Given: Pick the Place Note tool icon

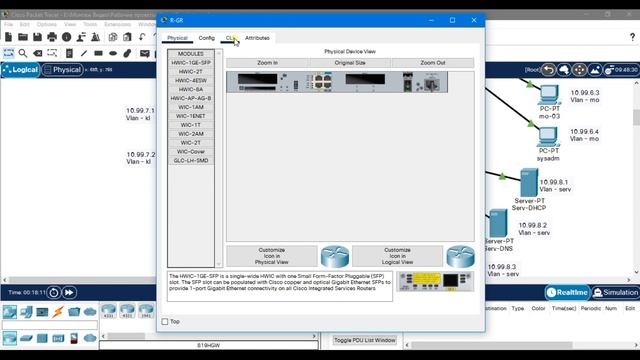Looking at the screenshot, I should 69,53.
